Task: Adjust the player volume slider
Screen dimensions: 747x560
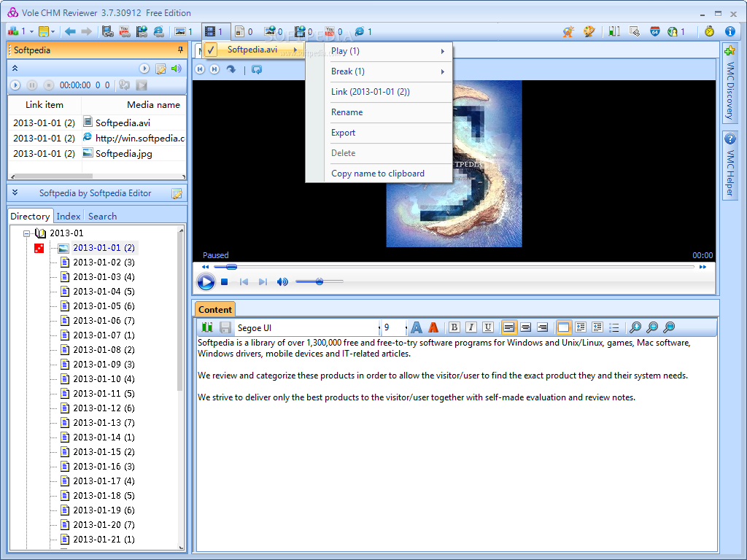Action: (320, 282)
